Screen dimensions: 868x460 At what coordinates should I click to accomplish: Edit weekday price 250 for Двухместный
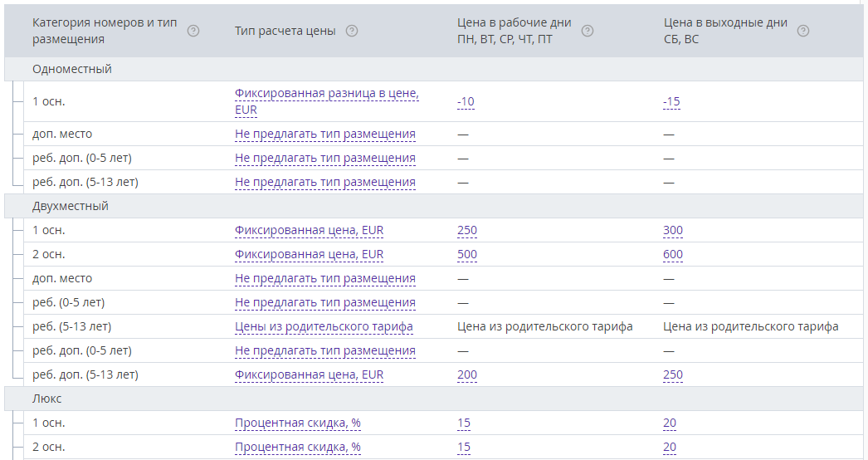[467, 230]
